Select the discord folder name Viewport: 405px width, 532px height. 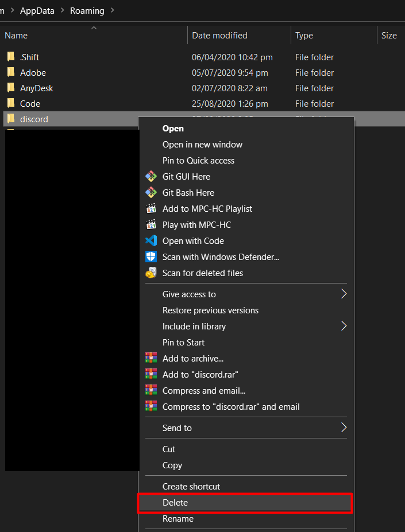pyautogui.click(x=34, y=119)
